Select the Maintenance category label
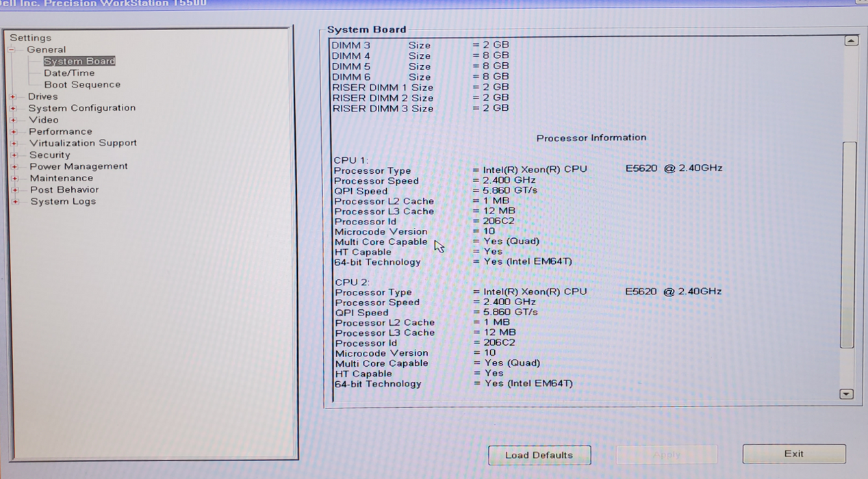This screenshot has height=479, width=868. tap(62, 178)
